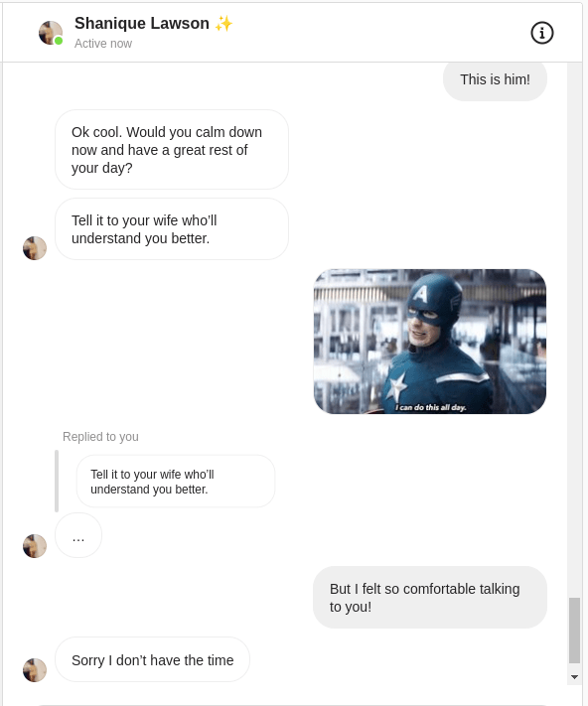
Task: Click the vertical scrollbar thumb
Action: tap(574, 631)
